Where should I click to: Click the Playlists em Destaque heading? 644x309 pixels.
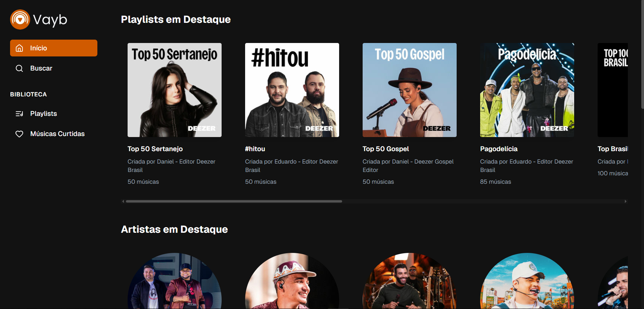point(176,19)
